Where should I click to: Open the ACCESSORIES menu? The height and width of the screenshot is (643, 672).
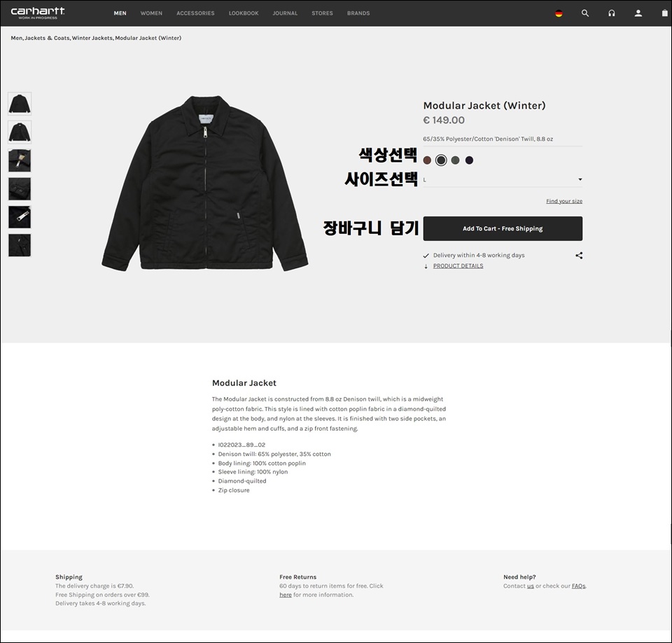click(x=195, y=13)
